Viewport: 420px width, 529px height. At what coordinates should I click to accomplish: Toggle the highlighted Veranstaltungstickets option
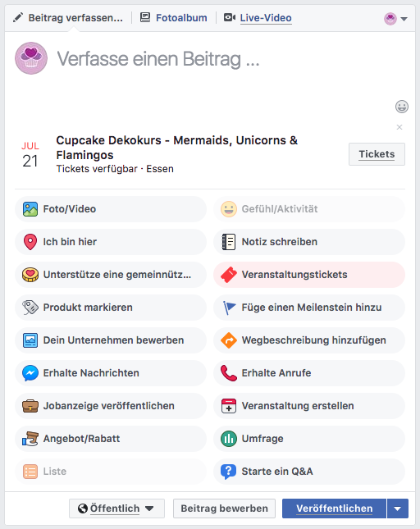309,275
